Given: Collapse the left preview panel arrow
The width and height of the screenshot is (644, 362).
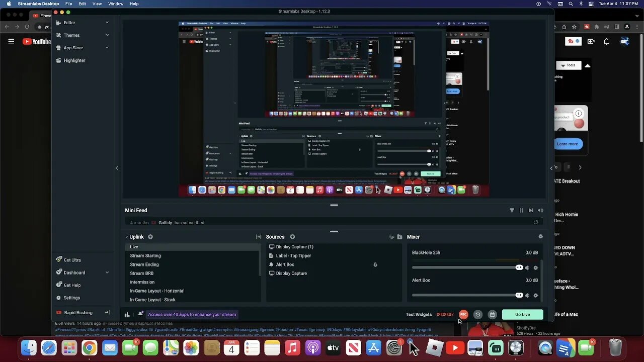Looking at the screenshot, I should point(117,168).
